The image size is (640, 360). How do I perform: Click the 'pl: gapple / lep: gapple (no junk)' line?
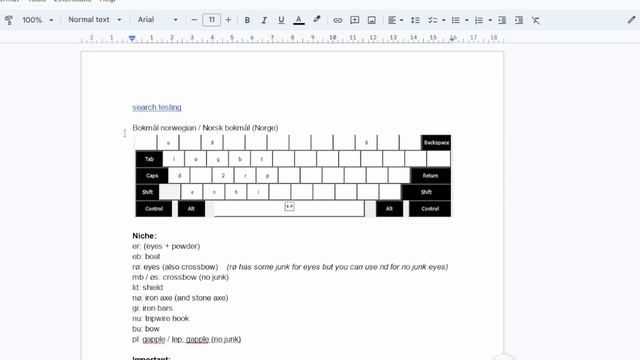click(x=187, y=339)
